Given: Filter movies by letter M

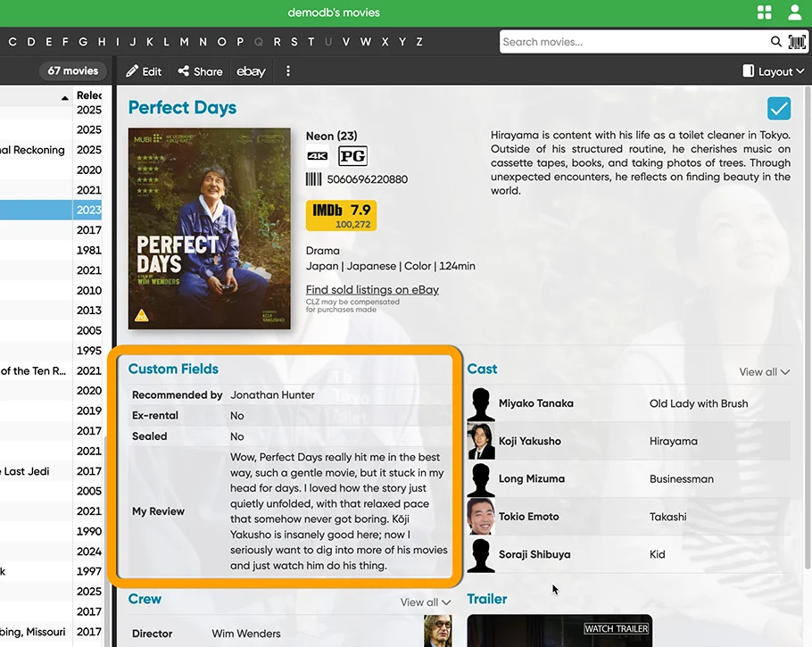Looking at the screenshot, I should point(184,42).
